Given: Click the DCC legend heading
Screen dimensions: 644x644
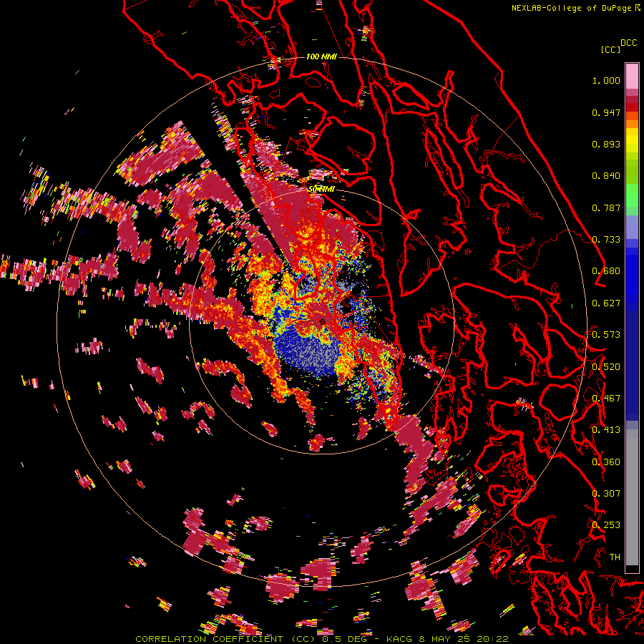Looking at the screenshot, I should click(628, 43).
